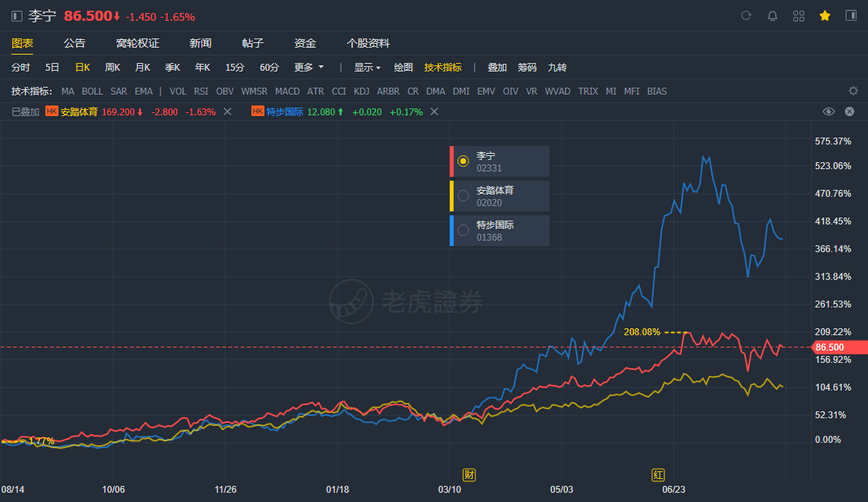This screenshot has height=502, width=868.
Task: Select the 15分 period
Action: click(x=234, y=68)
